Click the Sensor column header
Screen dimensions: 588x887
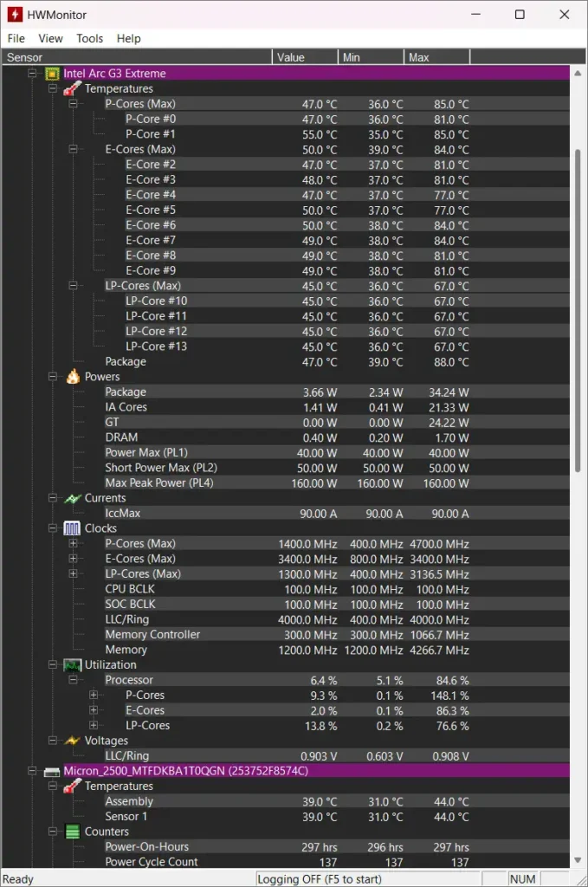136,57
